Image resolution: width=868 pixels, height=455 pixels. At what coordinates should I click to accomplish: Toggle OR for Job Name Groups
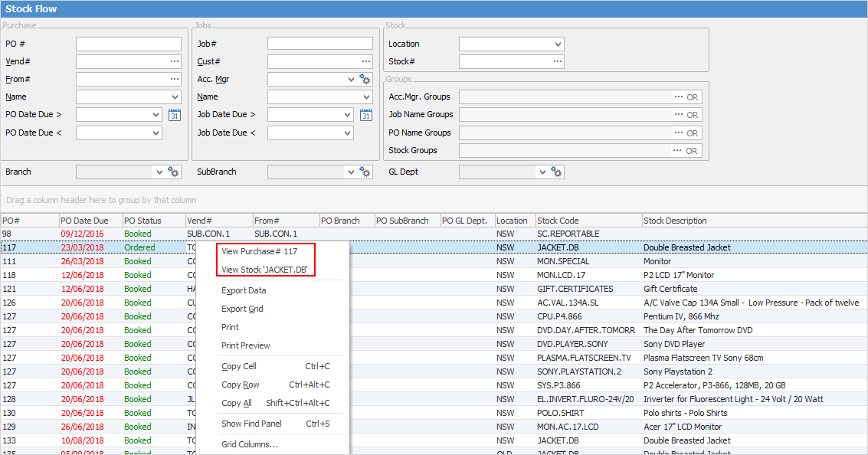tap(692, 115)
